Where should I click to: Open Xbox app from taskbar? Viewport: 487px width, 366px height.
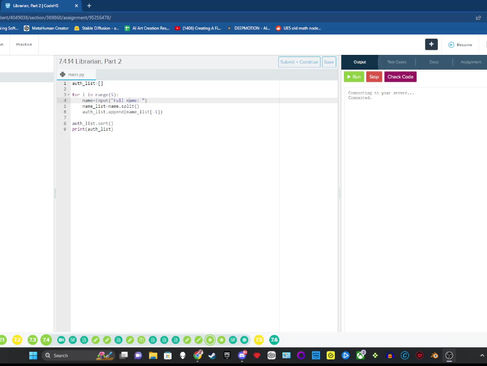360,355
